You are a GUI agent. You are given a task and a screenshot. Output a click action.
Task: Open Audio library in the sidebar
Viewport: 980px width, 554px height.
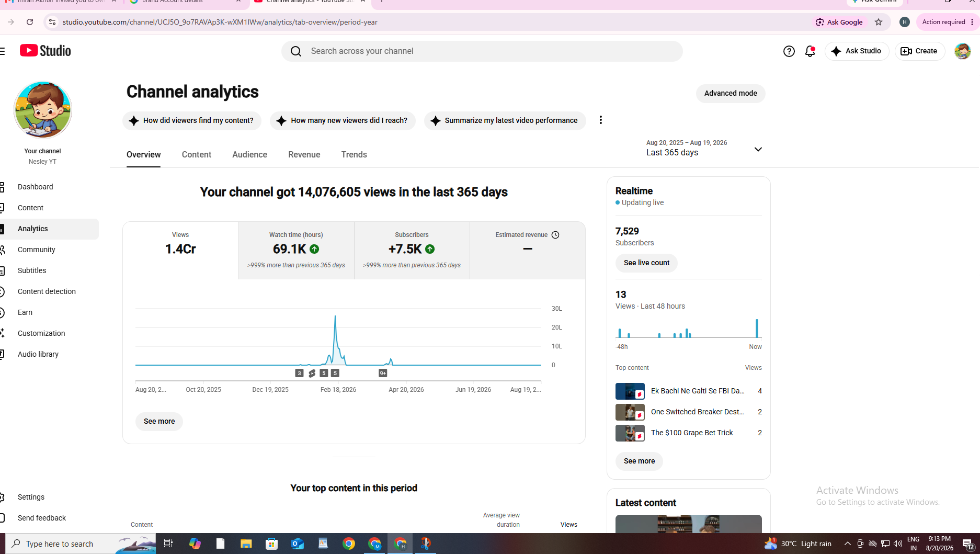49,354
